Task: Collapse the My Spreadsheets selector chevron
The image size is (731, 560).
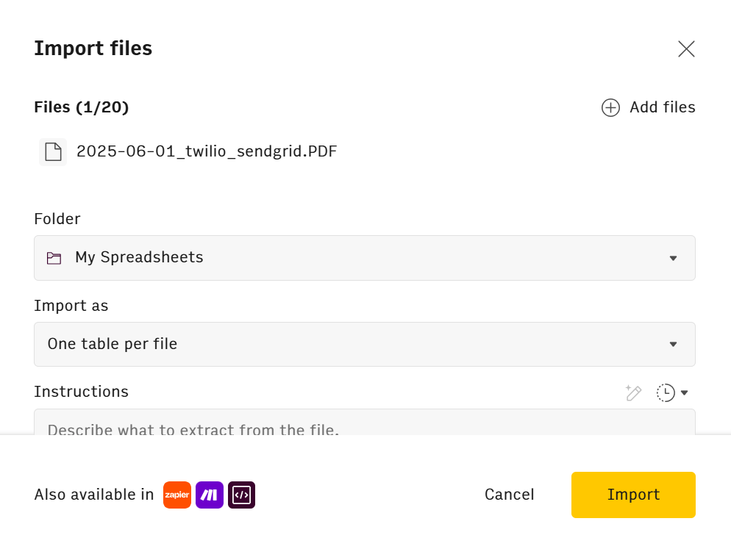Action: click(x=672, y=258)
